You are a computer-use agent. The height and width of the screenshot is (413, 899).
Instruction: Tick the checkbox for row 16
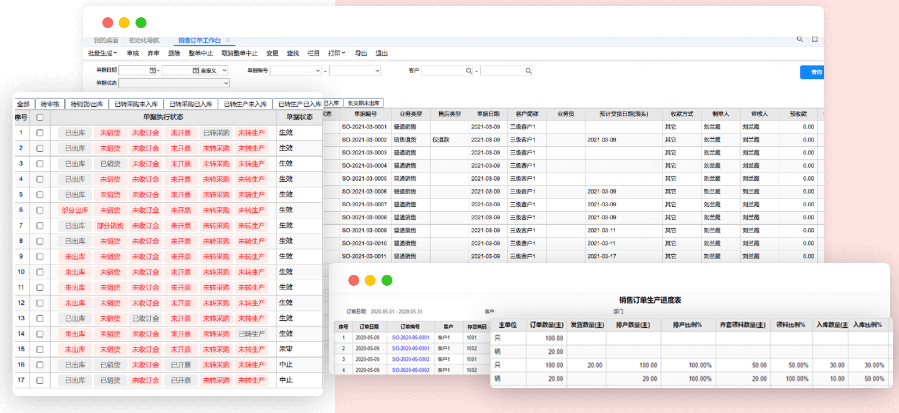pos(40,364)
